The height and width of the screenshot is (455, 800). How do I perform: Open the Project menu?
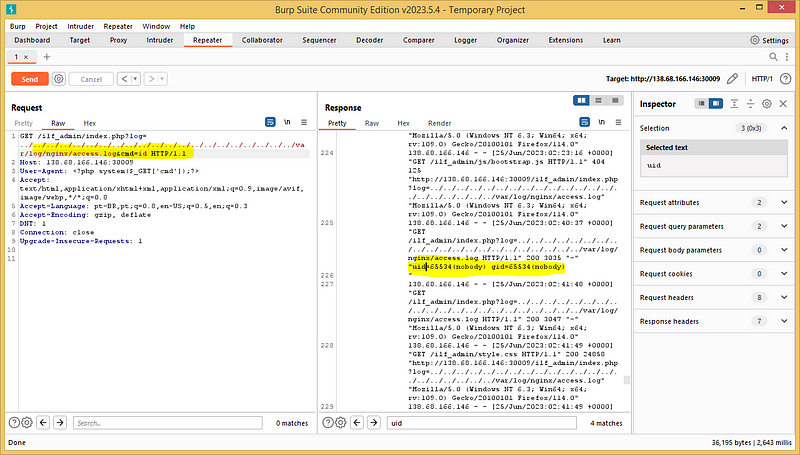point(46,26)
